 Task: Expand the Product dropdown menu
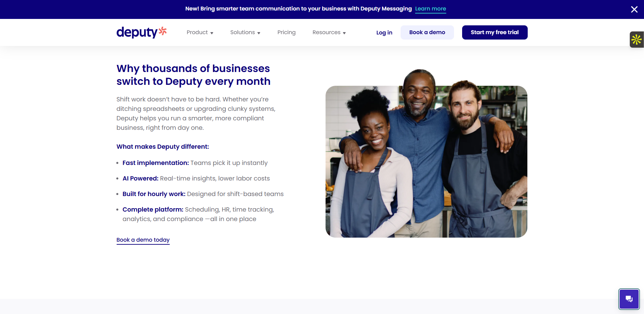(x=200, y=32)
